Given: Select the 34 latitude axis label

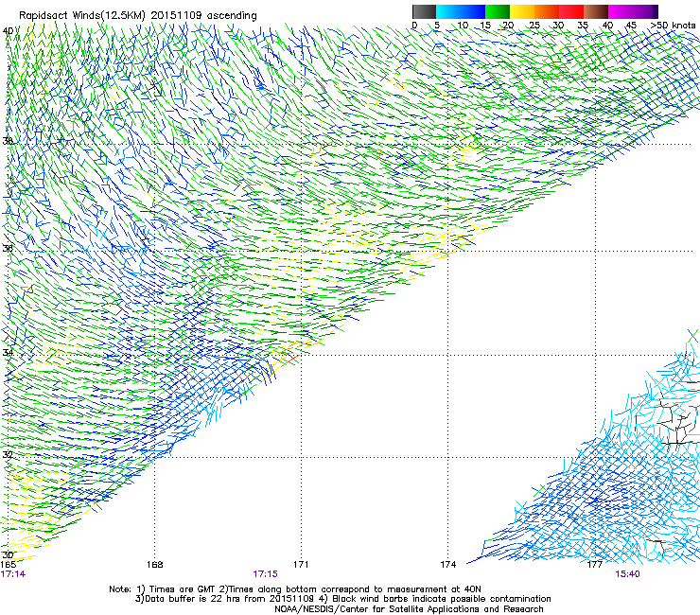Looking at the screenshot, I should (8, 352).
